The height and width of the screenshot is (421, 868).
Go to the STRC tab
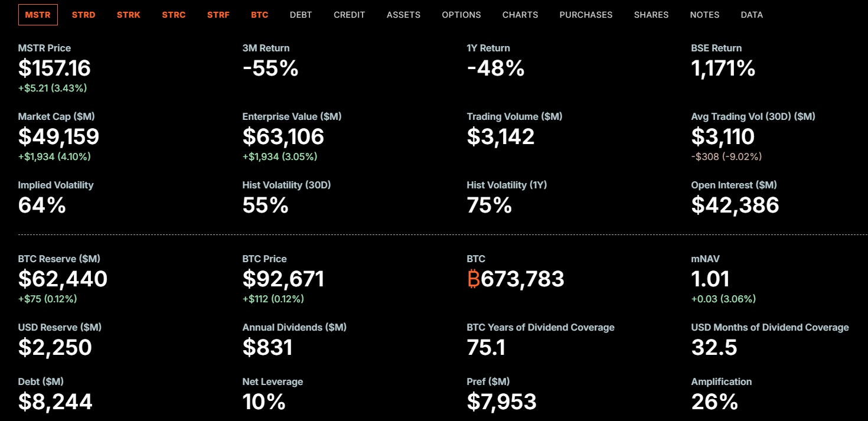click(174, 15)
